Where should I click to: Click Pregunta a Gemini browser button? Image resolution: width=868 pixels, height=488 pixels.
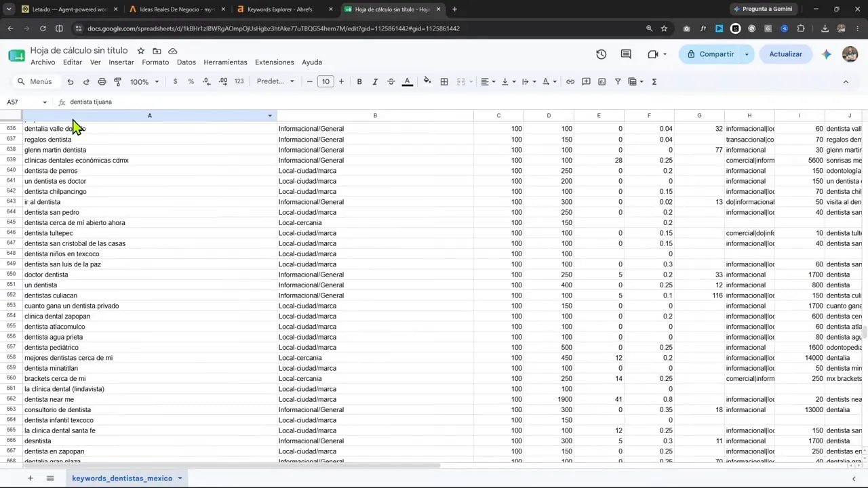click(762, 9)
